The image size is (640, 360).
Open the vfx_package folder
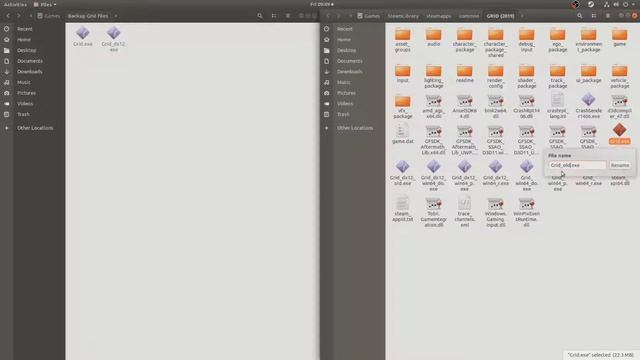(x=402, y=107)
